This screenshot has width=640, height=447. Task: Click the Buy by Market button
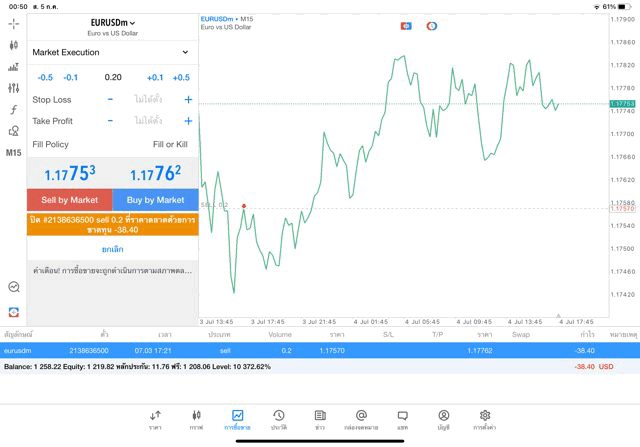pos(156,200)
